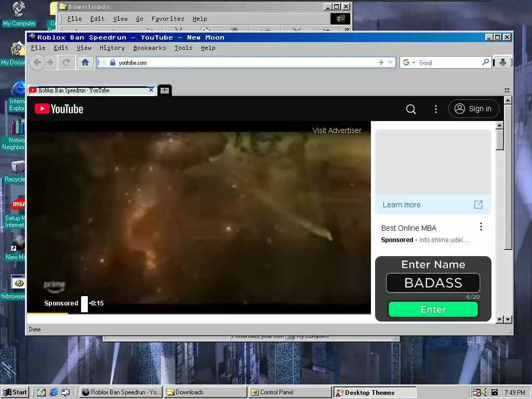The image size is (532, 399).
Task: Click the go arrow in the address bar
Action: tap(380, 62)
